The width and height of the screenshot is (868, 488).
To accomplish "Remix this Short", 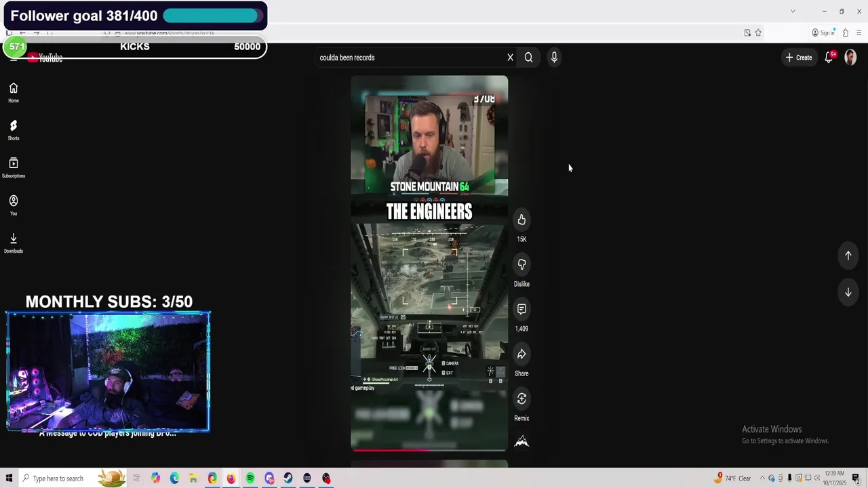I will (x=521, y=399).
